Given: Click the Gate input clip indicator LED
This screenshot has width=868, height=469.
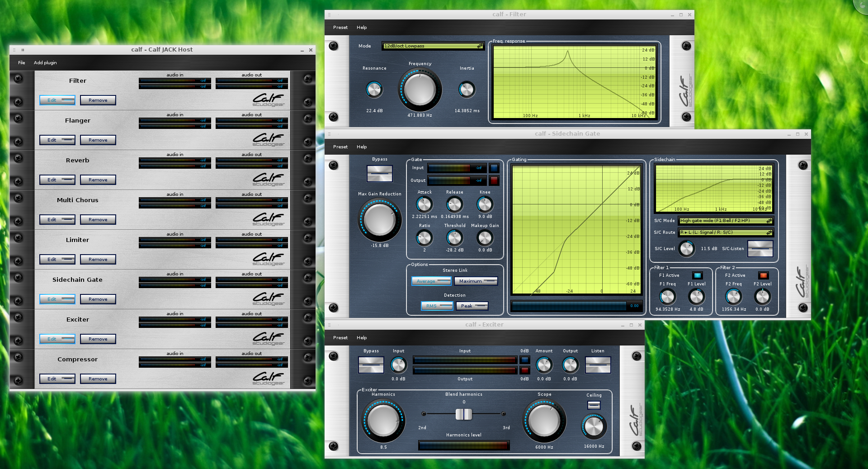Looking at the screenshot, I should pyautogui.click(x=494, y=168).
